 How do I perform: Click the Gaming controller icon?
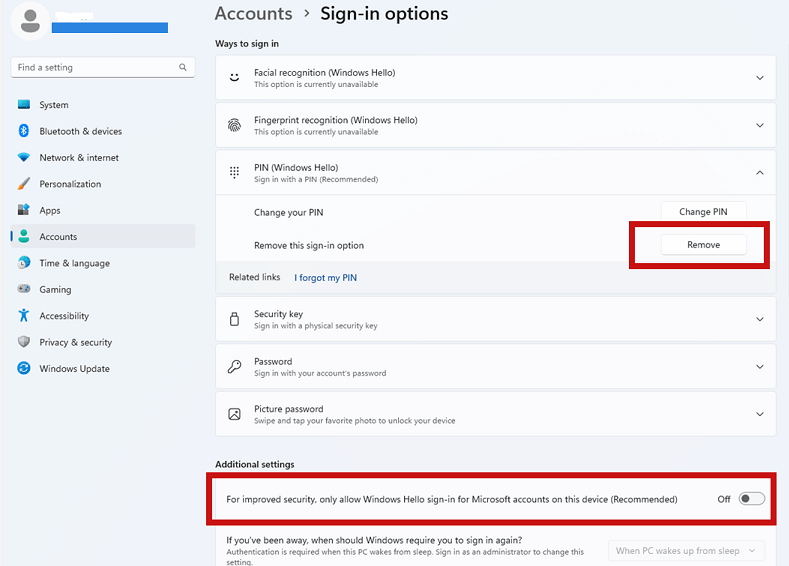pyautogui.click(x=24, y=289)
